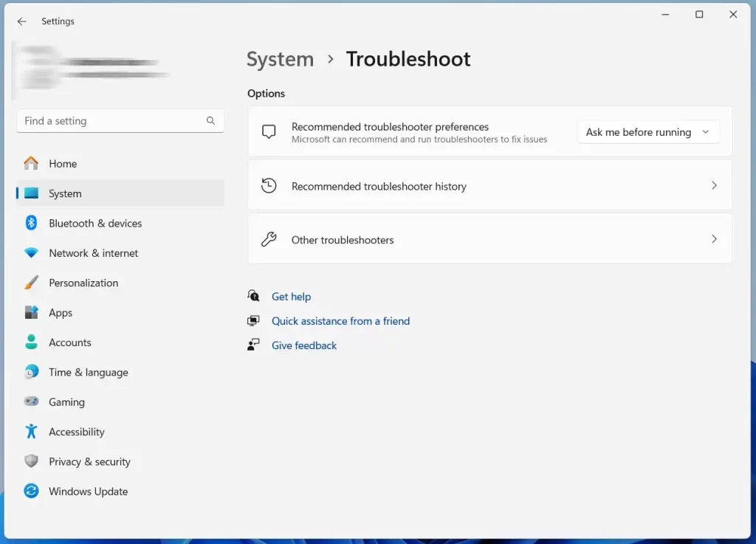756x544 pixels.
Task: Click the Apps icon in sidebar
Action: (x=31, y=312)
